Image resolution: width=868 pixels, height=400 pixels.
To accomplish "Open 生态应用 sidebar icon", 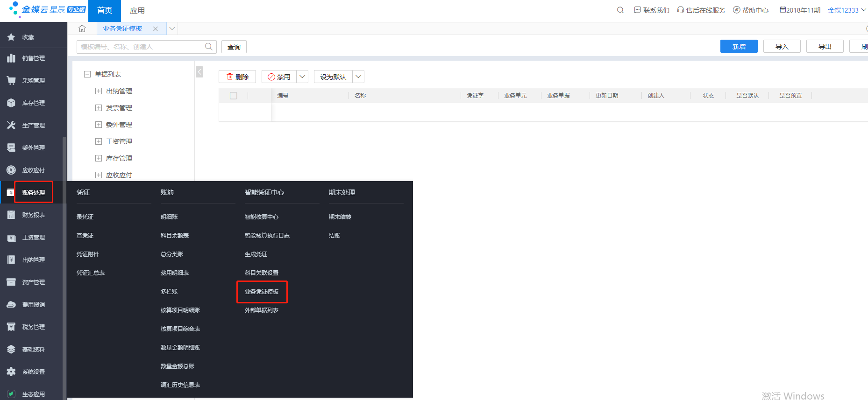I will 11,394.
